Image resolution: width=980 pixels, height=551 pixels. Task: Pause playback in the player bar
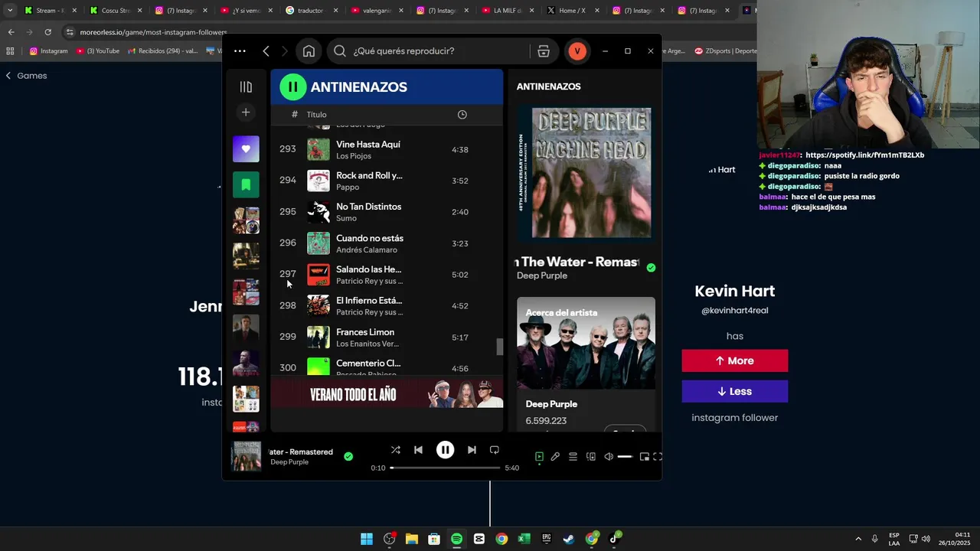click(445, 450)
